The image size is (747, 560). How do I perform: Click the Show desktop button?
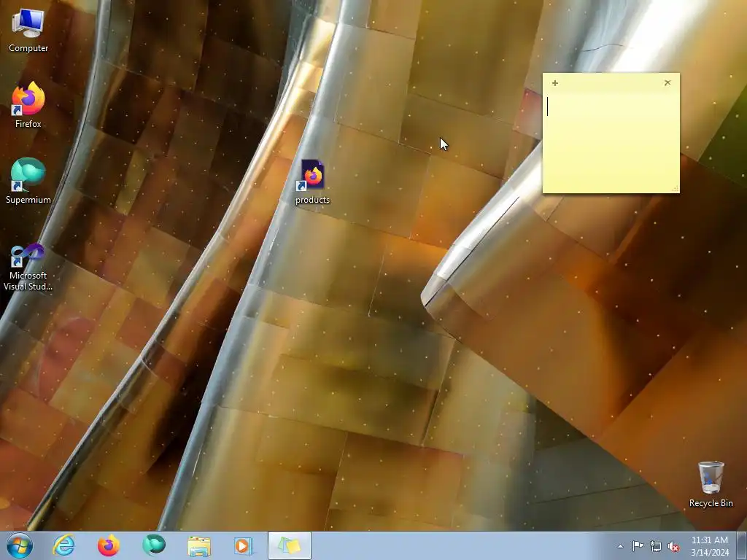point(742,545)
